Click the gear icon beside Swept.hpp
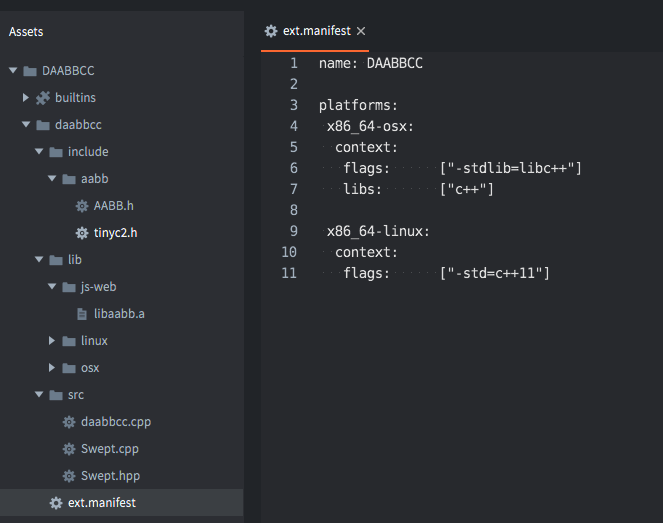 point(69,476)
